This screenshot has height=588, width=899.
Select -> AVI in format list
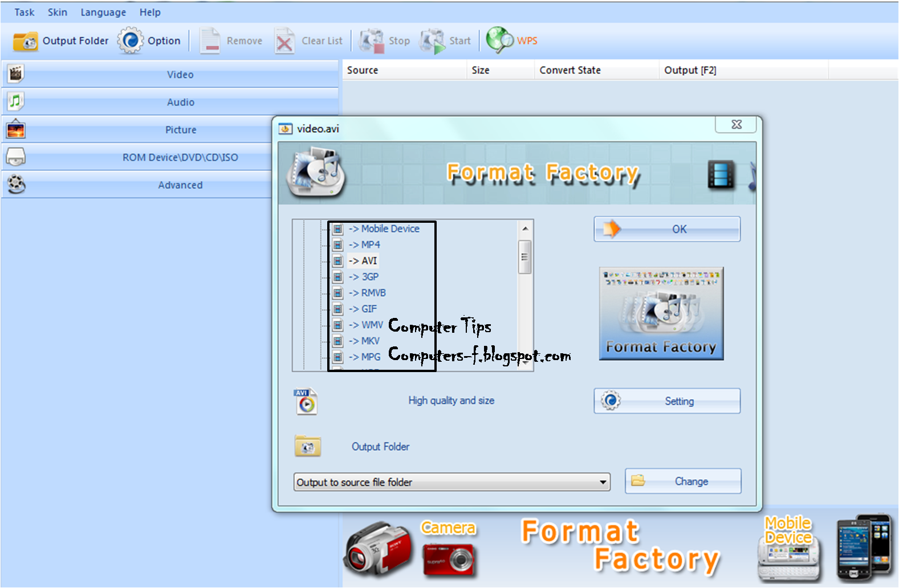pos(363,260)
